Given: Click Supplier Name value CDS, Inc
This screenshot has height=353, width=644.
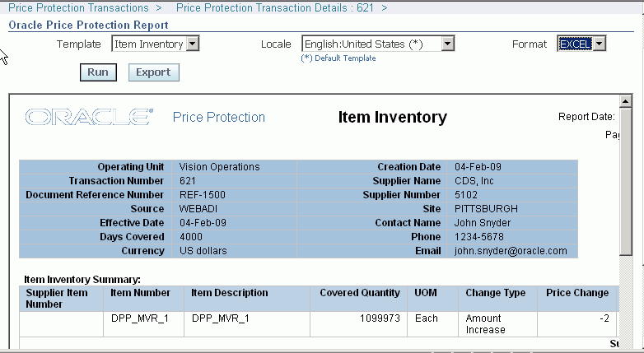Looking at the screenshot, I should pos(474,181).
